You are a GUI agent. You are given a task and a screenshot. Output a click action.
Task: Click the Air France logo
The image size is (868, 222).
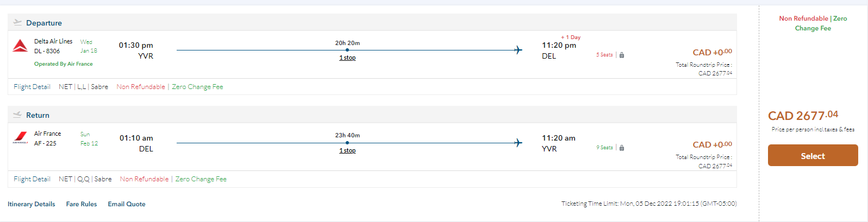click(x=20, y=138)
